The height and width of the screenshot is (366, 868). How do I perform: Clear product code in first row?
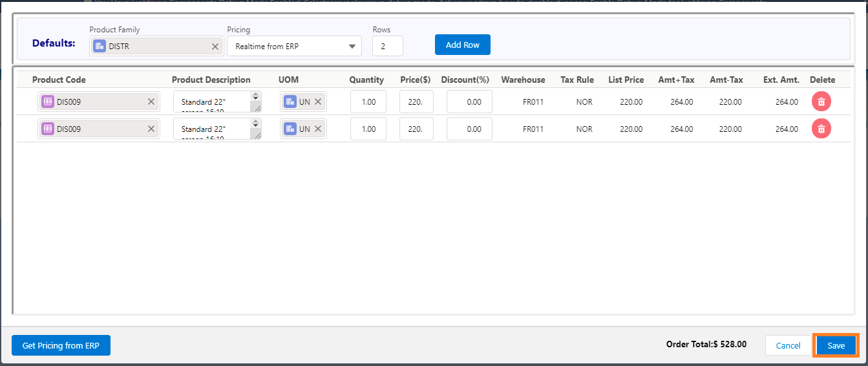point(151,102)
